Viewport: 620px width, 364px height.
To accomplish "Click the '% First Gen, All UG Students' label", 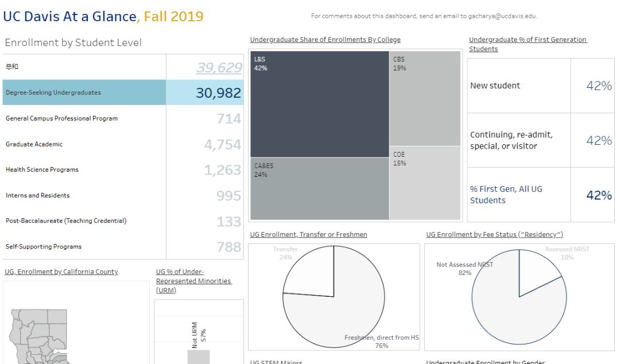I will [506, 195].
